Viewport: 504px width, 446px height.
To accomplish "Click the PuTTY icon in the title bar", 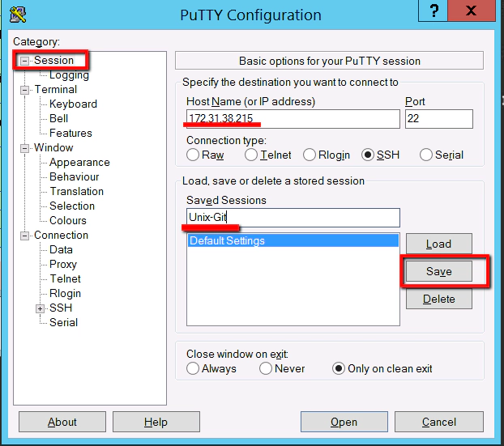I will 18,15.
